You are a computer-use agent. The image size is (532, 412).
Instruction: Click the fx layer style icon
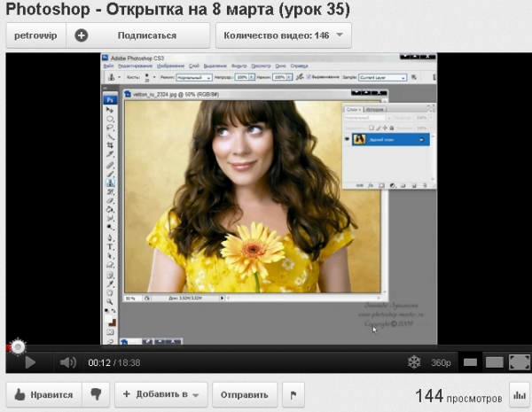(x=371, y=185)
